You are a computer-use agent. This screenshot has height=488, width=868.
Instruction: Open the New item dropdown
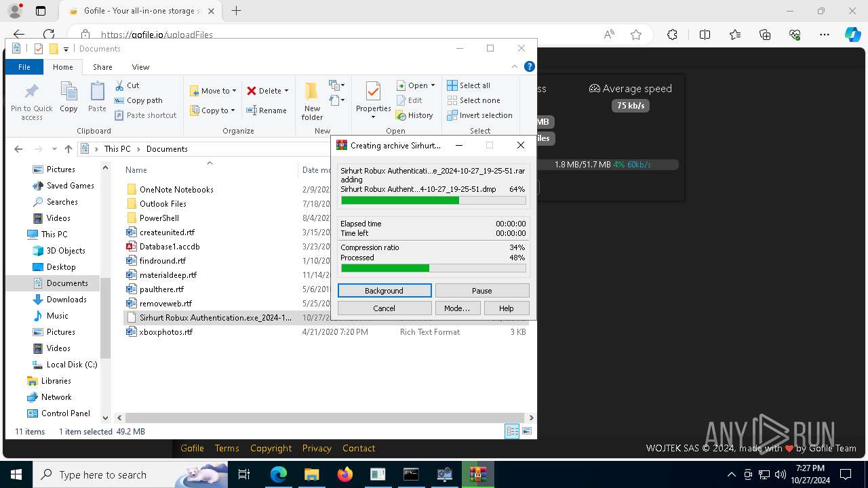337,85
